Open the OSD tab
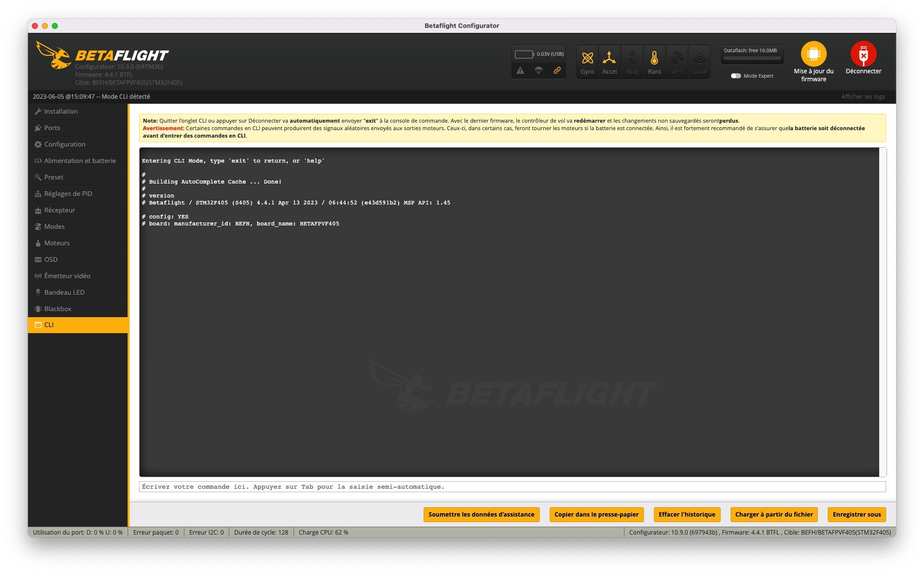The height and width of the screenshot is (574, 924). click(78, 260)
